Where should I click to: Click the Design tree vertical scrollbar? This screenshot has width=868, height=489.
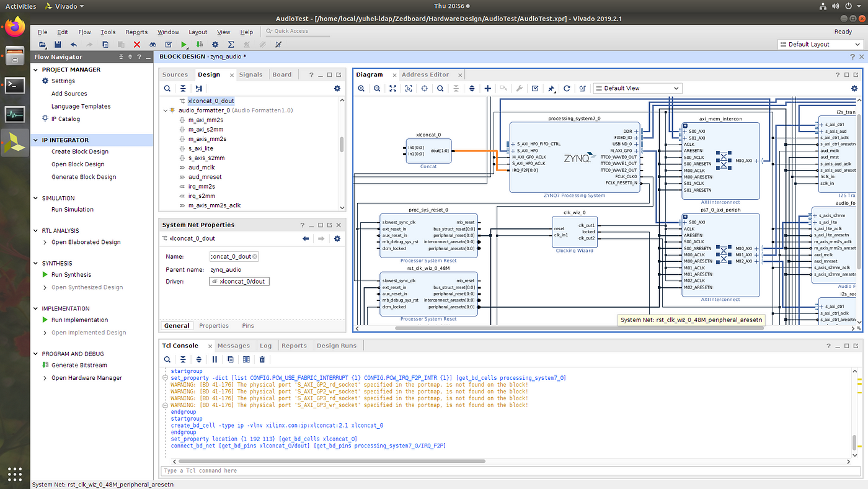[x=342, y=144]
